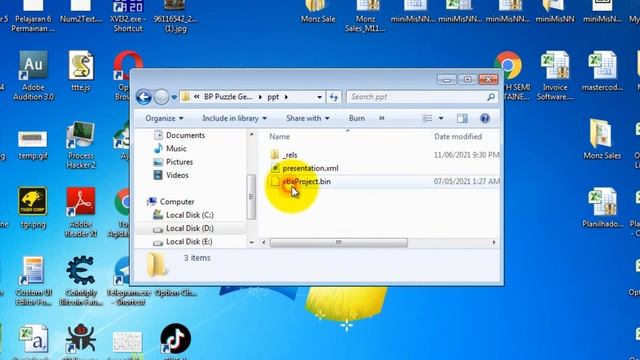Select Num2Text desktop icon
Viewport: 640px width, 360px height.
tap(81, 11)
